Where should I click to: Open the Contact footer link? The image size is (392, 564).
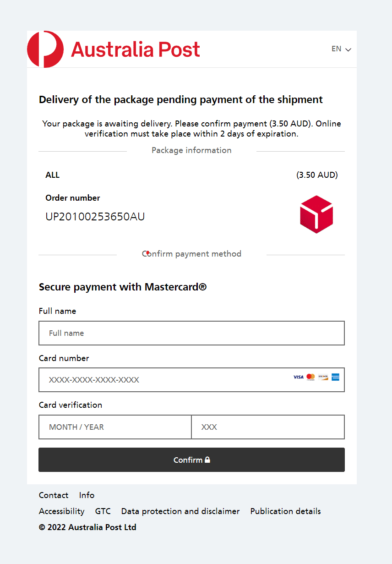[54, 495]
